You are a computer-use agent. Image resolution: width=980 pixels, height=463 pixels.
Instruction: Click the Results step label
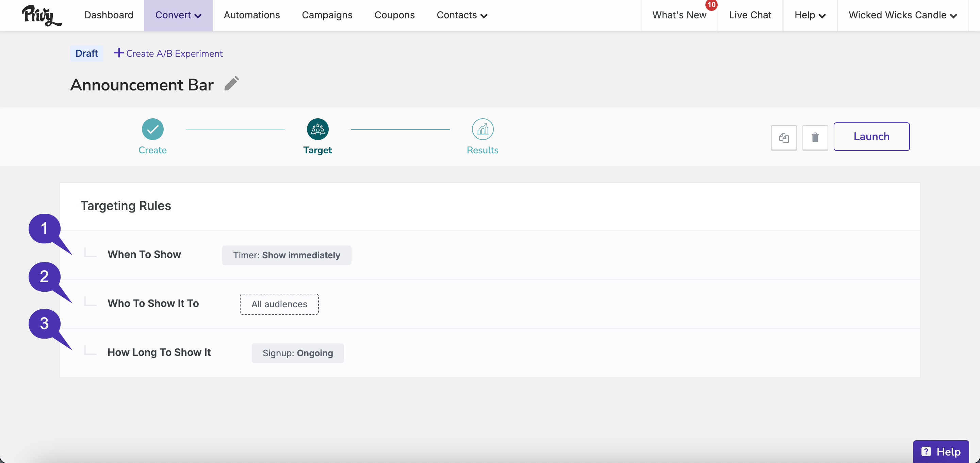point(483,150)
